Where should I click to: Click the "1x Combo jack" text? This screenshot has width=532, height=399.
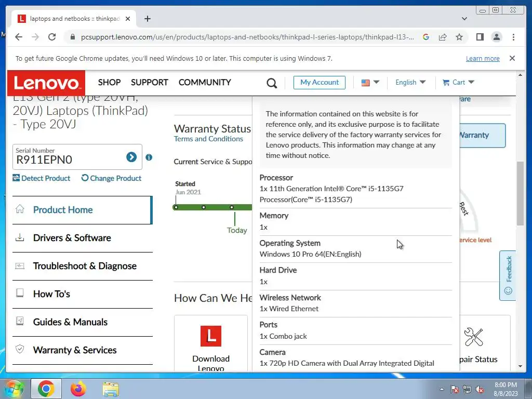pyautogui.click(x=283, y=336)
